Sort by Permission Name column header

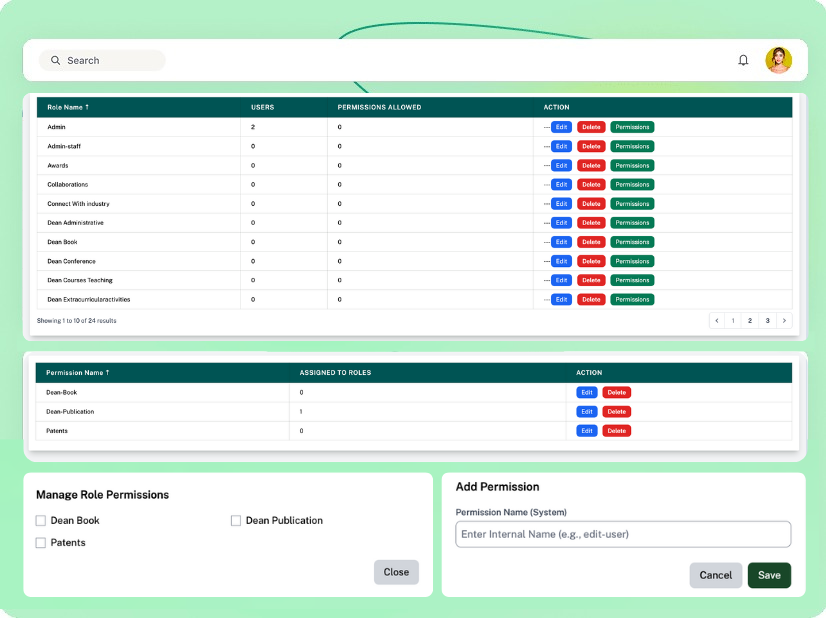78,372
